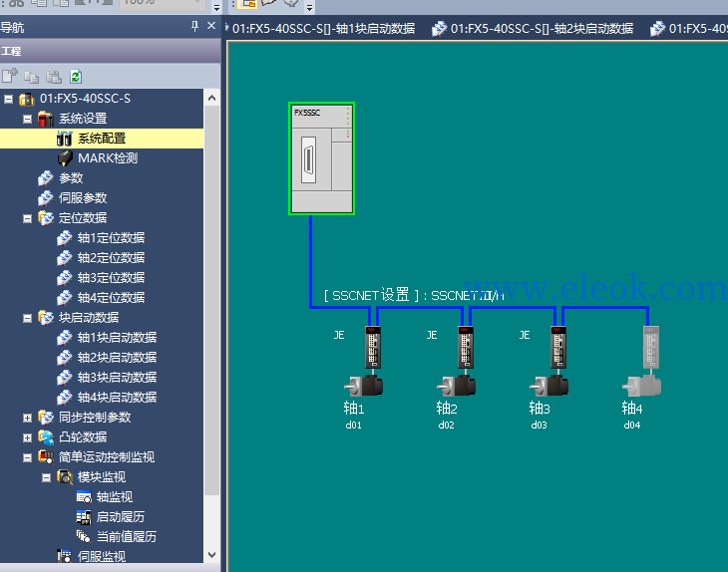Open 轴3块启动数据
The height and width of the screenshot is (572, 728).
(x=117, y=378)
